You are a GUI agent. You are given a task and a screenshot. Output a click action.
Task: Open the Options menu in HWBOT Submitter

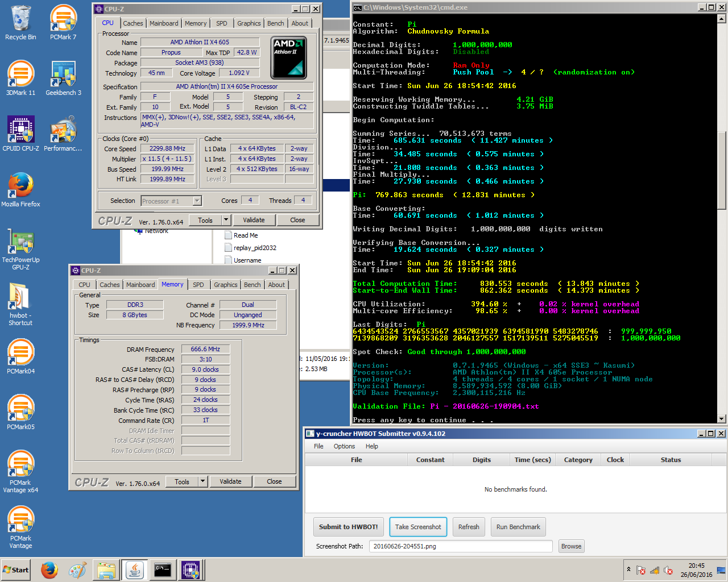click(344, 446)
